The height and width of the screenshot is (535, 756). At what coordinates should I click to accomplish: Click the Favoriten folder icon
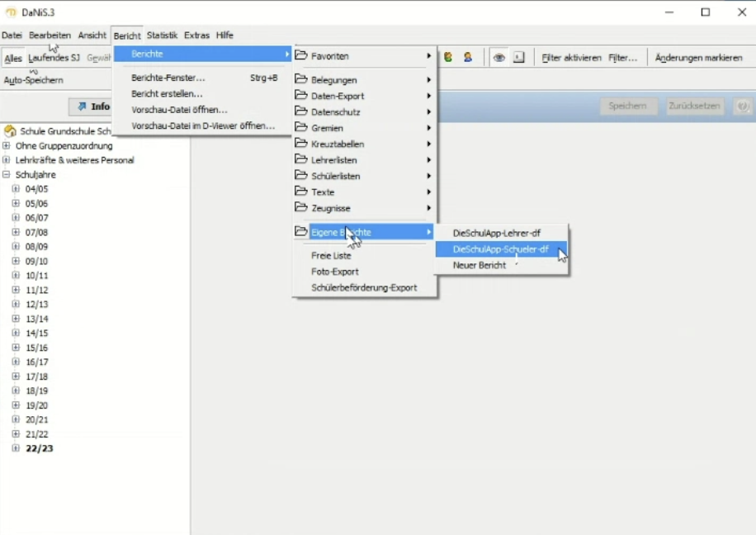pos(301,56)
